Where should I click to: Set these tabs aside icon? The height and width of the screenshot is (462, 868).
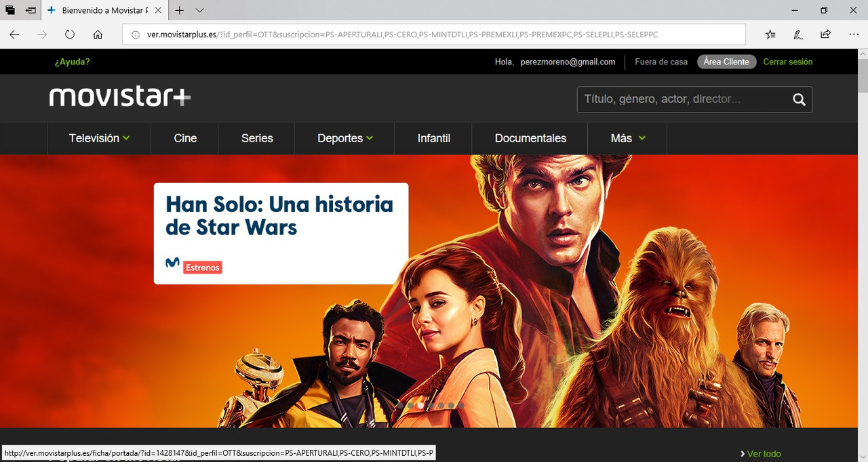pyautogui.click(x=31, y=11)
